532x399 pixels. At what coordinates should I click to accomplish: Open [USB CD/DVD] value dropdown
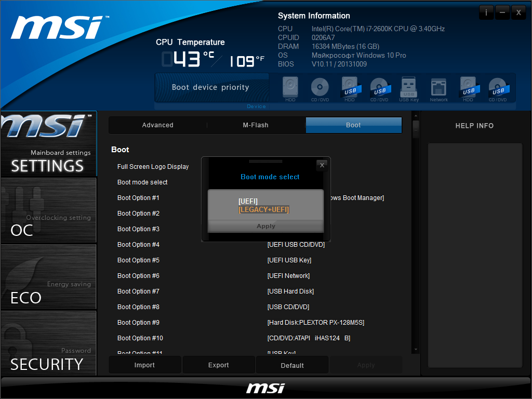tap(288, 307)
